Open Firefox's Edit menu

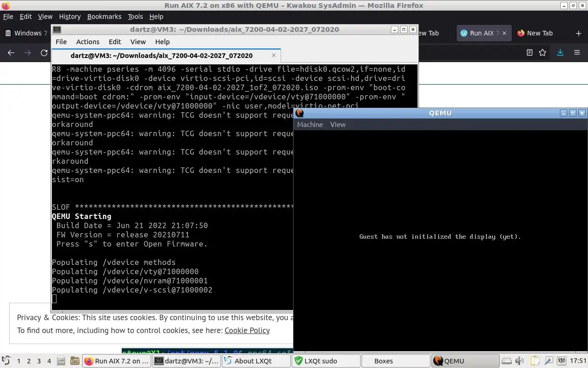coord(26,17)
